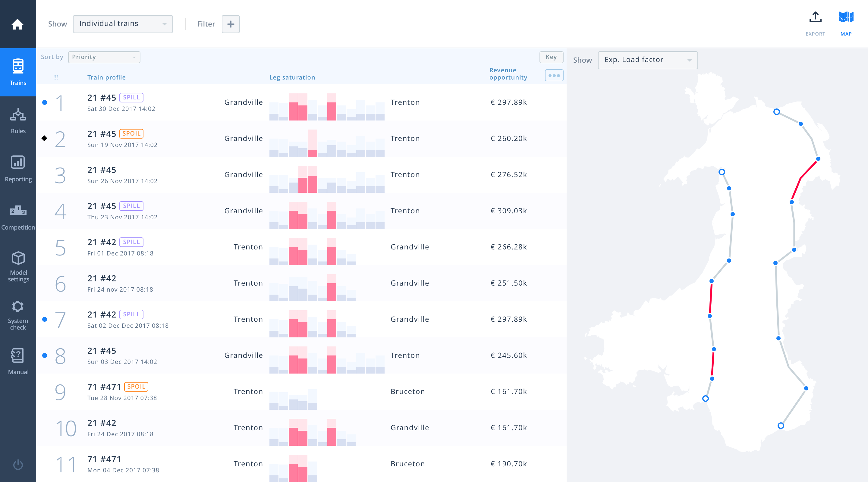Click 'Bruceton' destination on row 9
868x482 pixels.
click(x=408, y=391)
